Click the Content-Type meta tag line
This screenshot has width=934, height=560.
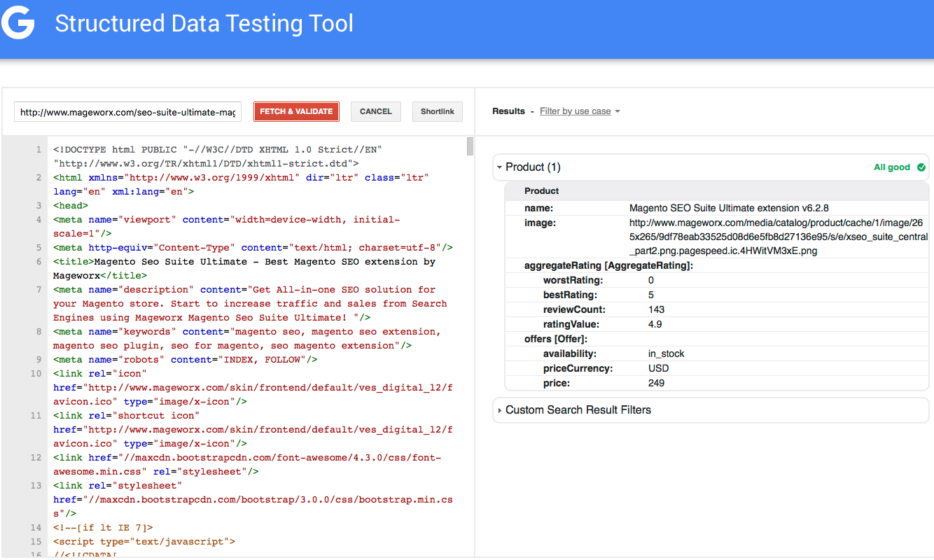(x=253, y=248)
